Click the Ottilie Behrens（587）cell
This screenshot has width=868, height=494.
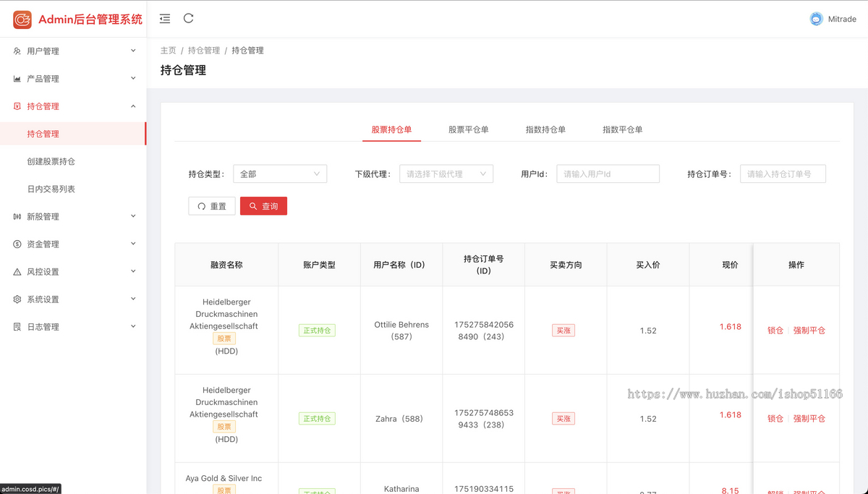coord(401,331)
